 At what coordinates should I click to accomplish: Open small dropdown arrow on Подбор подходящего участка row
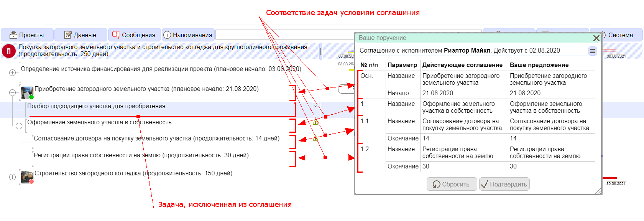pyautogui.click(x=315, y=106)
